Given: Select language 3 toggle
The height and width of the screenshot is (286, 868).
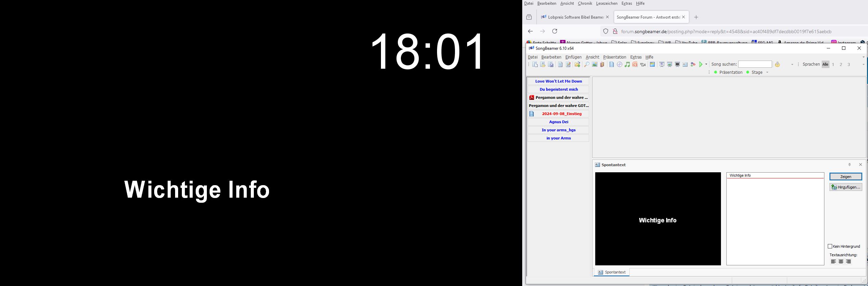Looking at the screenshot, I should coord(849,64).
